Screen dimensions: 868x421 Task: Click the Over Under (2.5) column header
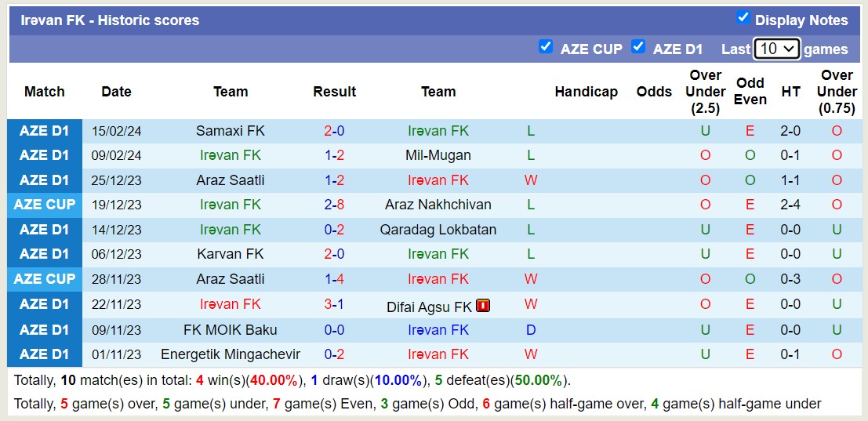tap(705, 91)
